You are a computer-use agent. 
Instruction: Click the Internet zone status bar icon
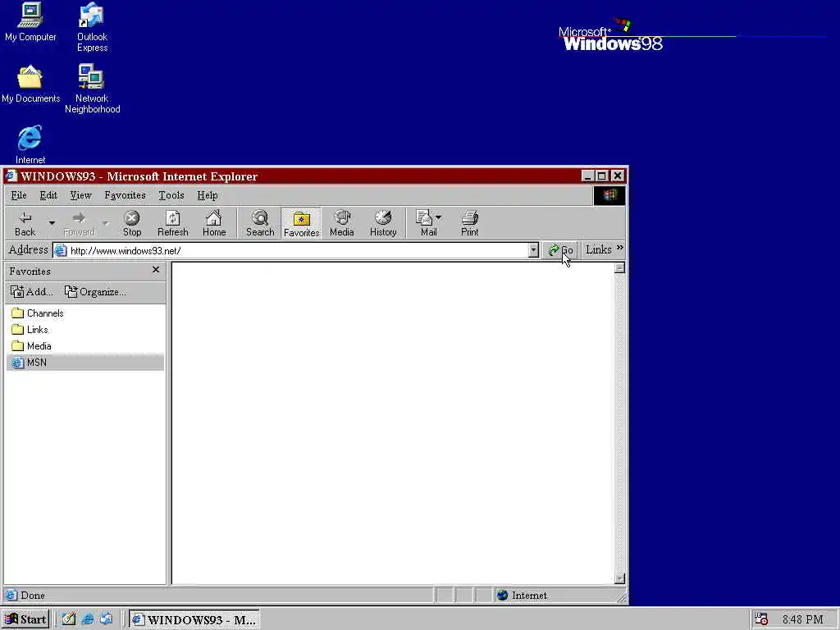pos(502,596)
